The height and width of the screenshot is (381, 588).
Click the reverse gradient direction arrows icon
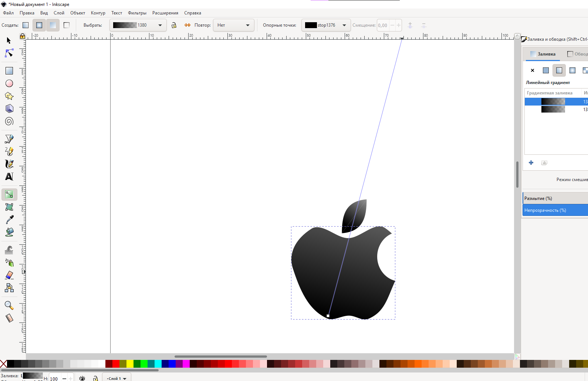tap(187, 25)
